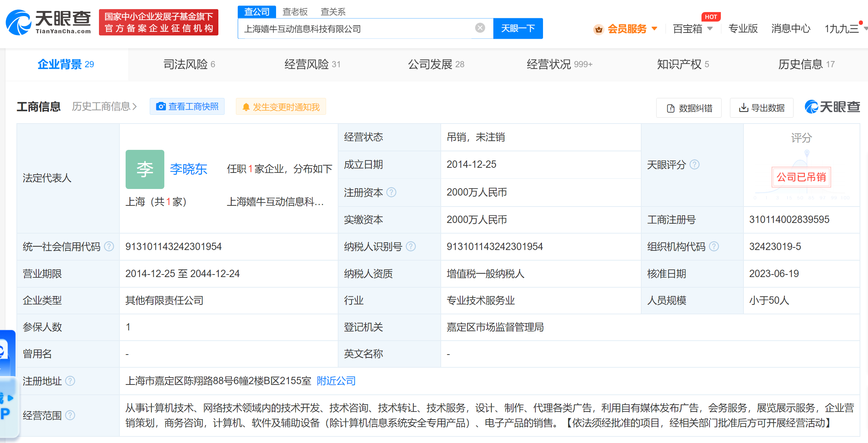Clear the search box with X icon
The image size is (868, 443).
(480, 28)
